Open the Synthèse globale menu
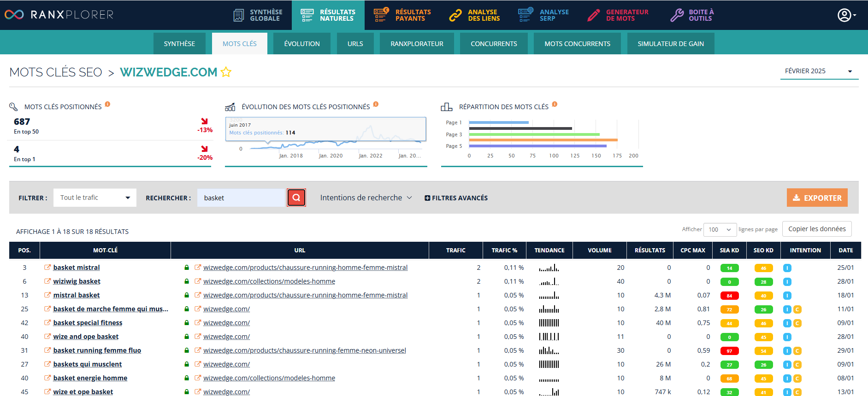The height and width of the screenshot is (396, 868). 258,15
